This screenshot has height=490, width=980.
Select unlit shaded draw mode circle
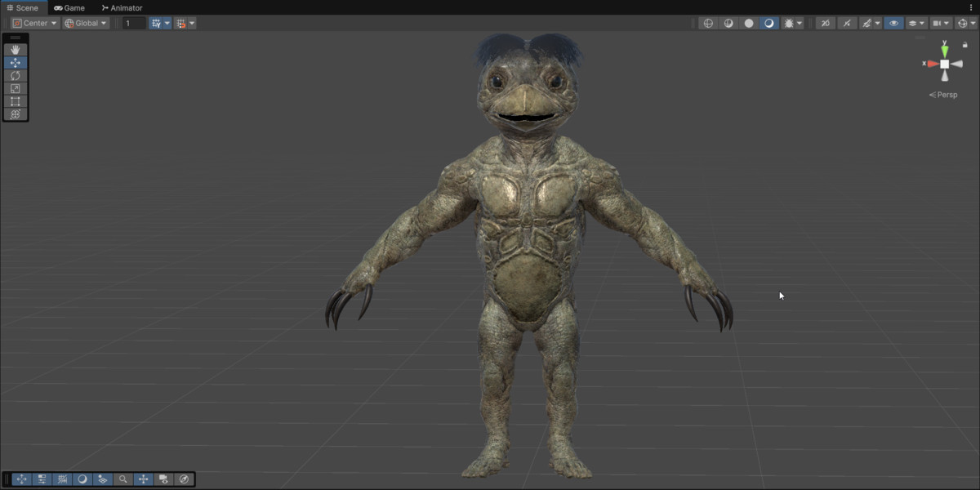[x=749, y=23]
